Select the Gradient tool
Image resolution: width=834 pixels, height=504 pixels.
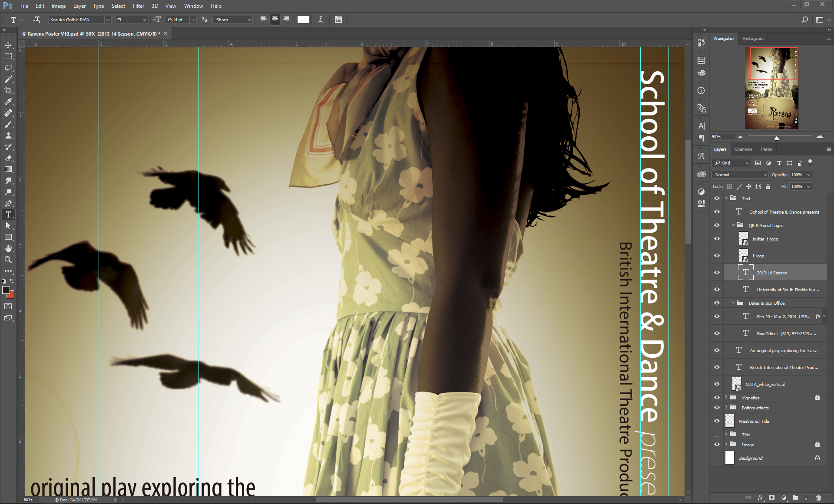(8, 169)
